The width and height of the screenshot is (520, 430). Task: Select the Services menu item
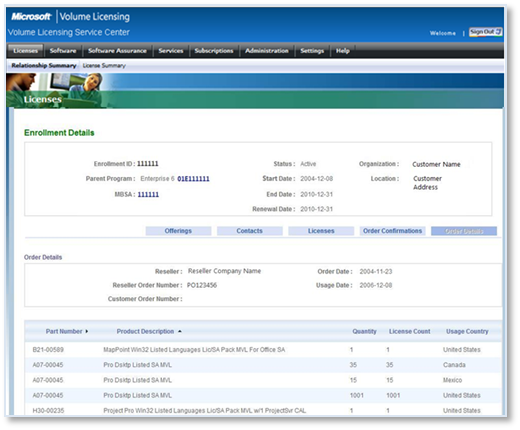point(171,51)
